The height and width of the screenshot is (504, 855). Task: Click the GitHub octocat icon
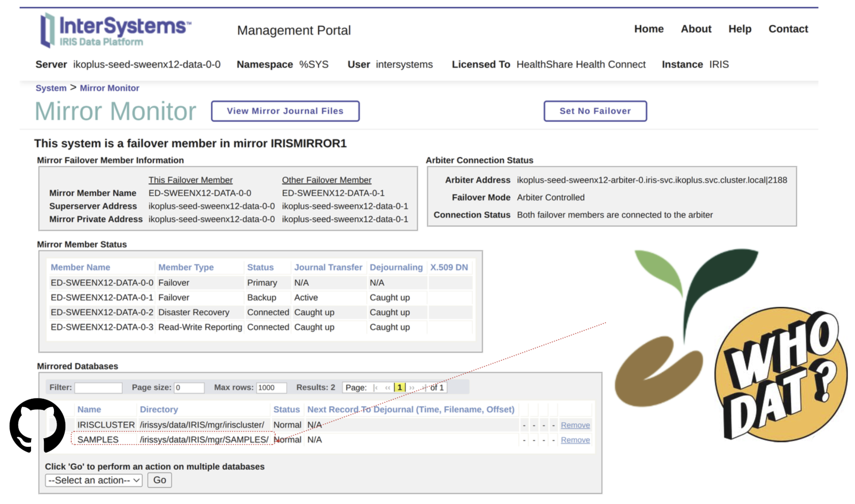(37, 425)
